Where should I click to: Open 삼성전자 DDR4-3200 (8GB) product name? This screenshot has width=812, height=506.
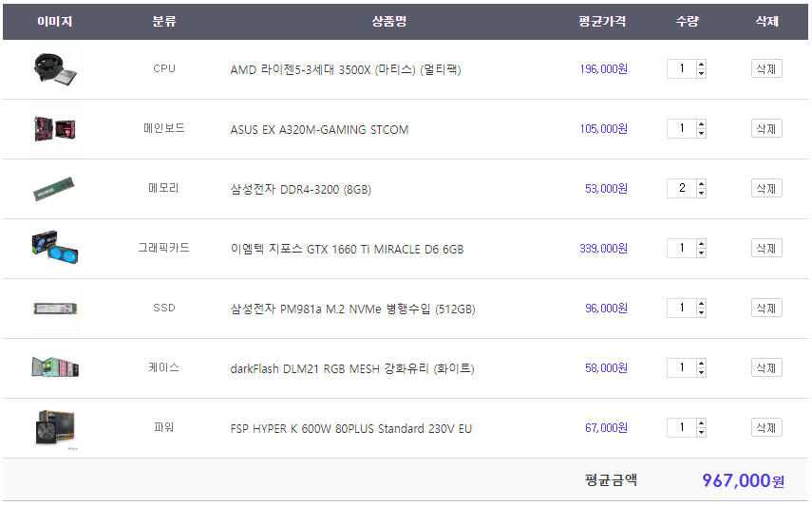(301, 189)
